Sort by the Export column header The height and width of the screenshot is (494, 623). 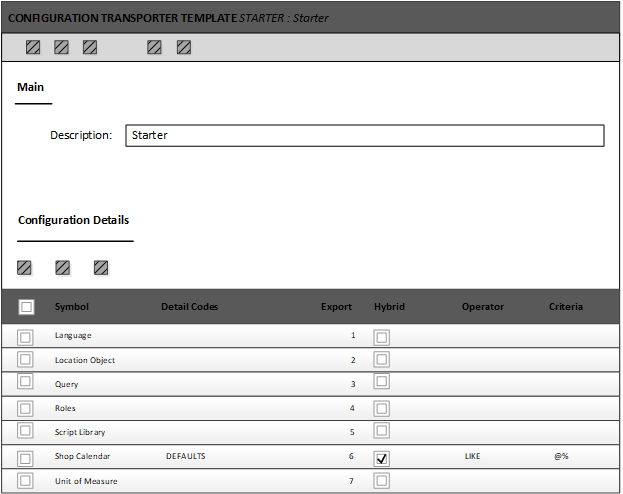pyautogui.click(x=336, y=307)
